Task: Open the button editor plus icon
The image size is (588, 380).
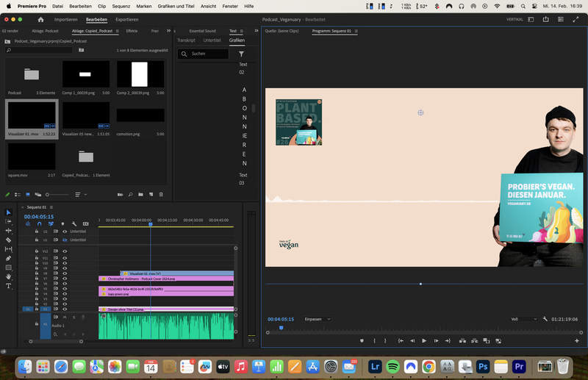Action: point(577,341)
